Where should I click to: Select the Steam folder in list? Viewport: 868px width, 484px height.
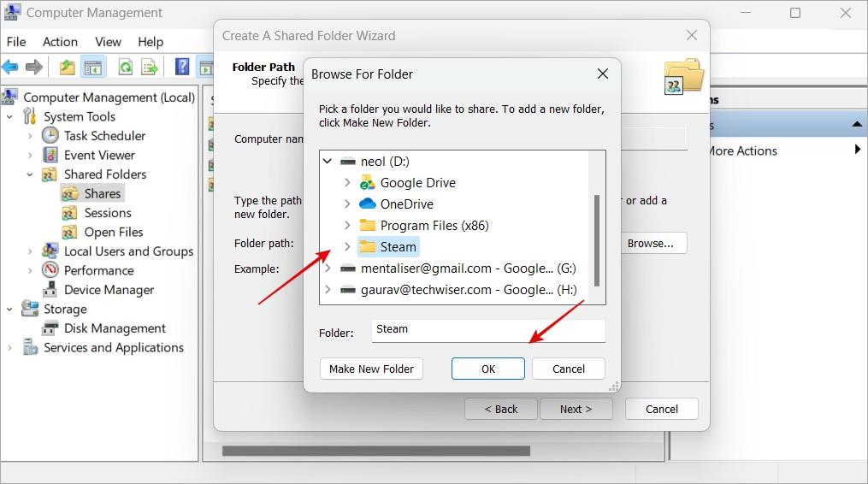388,247
